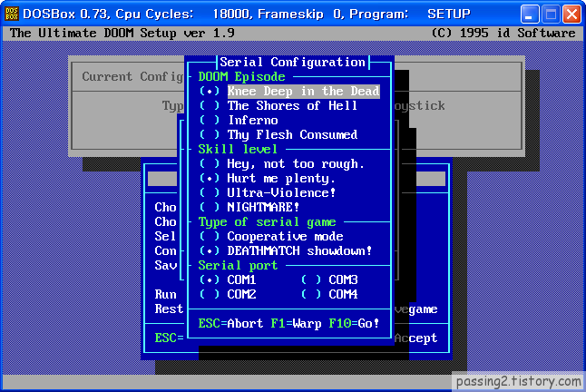Viewport: 586px width, 392px height.
Task: Click F1=Warp option
Action: tap(296, 324)
